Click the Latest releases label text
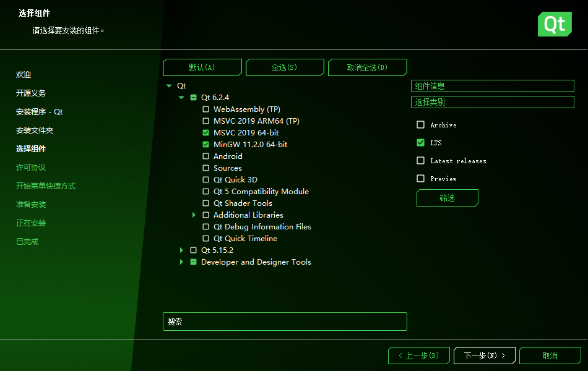588x371 pixels. click(x=458, y=161)
